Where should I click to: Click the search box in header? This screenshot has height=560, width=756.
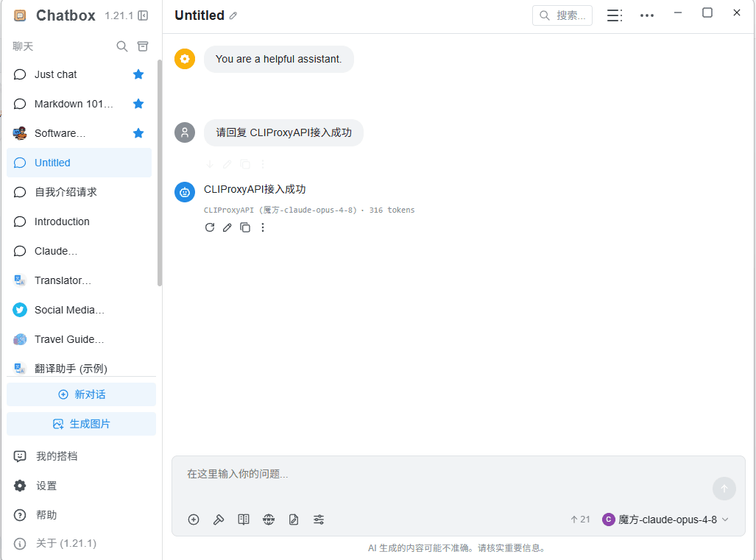tap(562, 15)
